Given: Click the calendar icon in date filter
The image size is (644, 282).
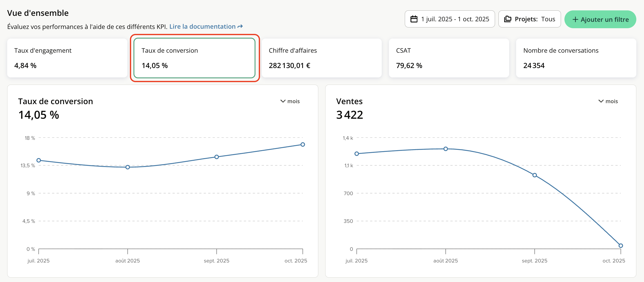Looking at the screenshot, I should pos(414,19).
